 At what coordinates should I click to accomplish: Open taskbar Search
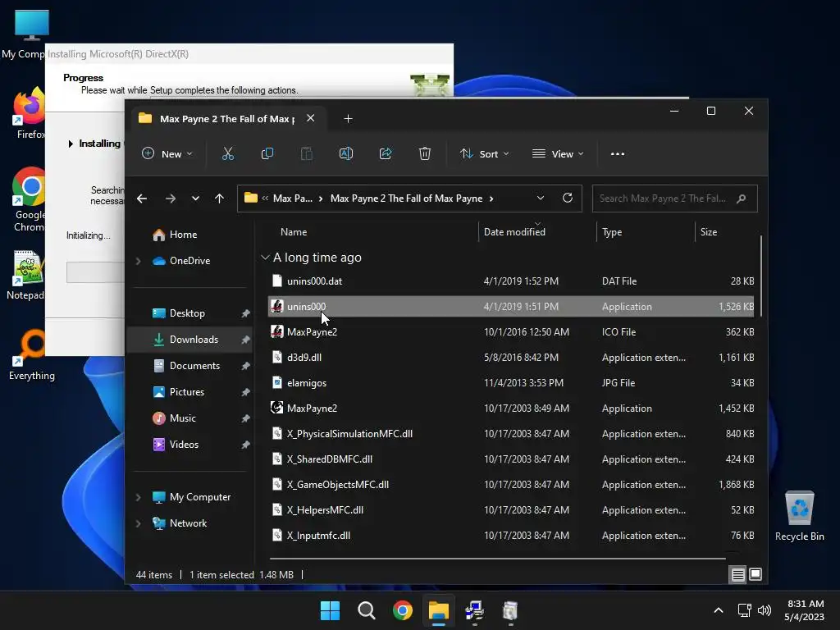click(367, 610)
